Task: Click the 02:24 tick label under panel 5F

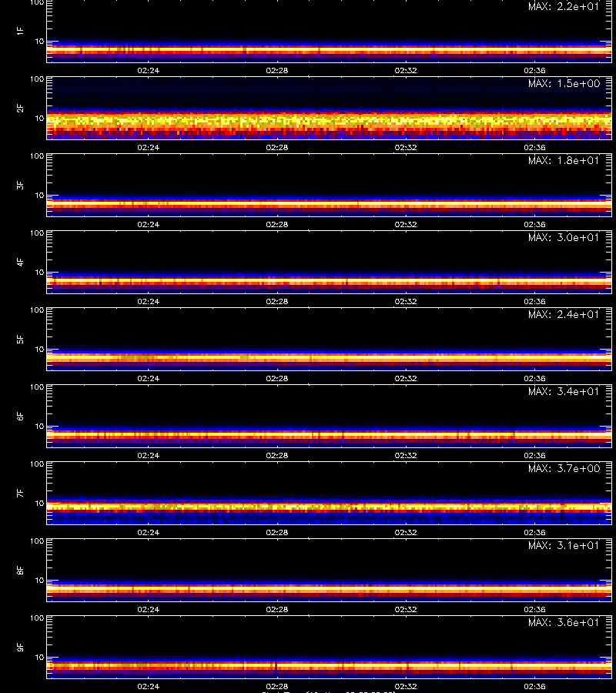Action: click(148, 378)
